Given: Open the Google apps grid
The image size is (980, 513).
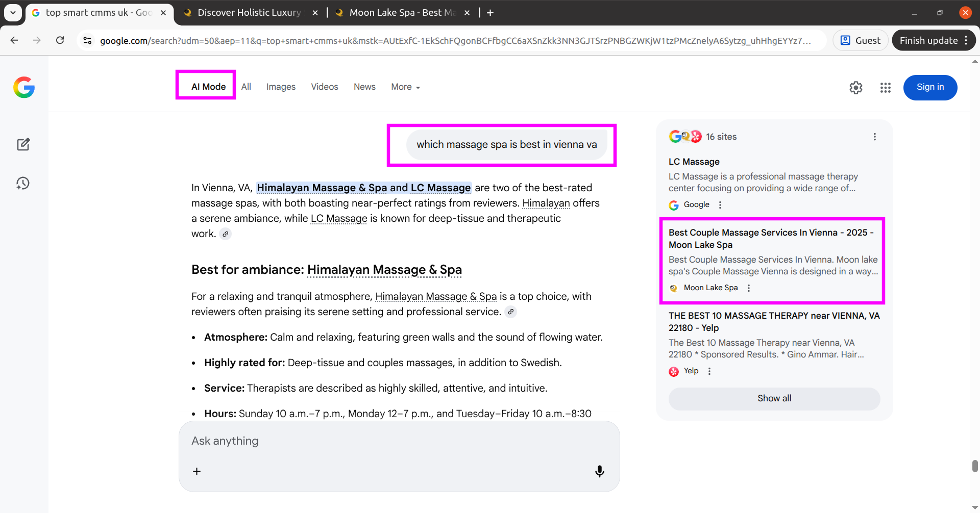Looking at the screenshot, I should click(x=885, y=87).
